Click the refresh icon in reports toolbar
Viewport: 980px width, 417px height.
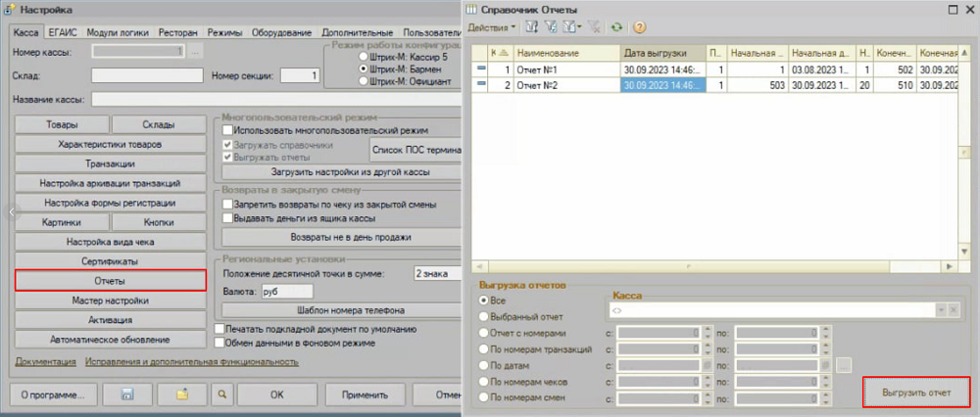[617, 26]
